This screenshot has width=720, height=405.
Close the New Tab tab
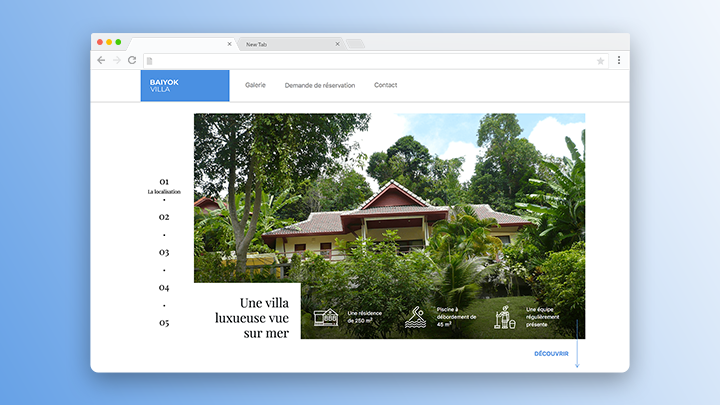coord(338,44)
